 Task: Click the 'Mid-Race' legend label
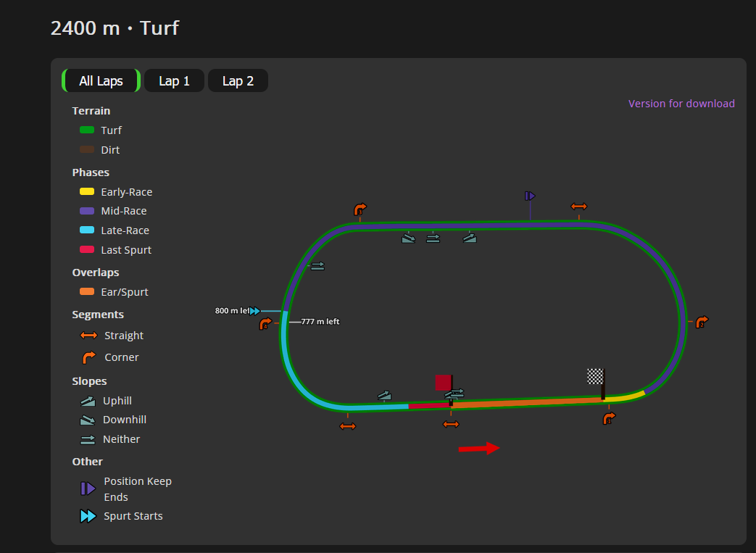click(124, 211)
